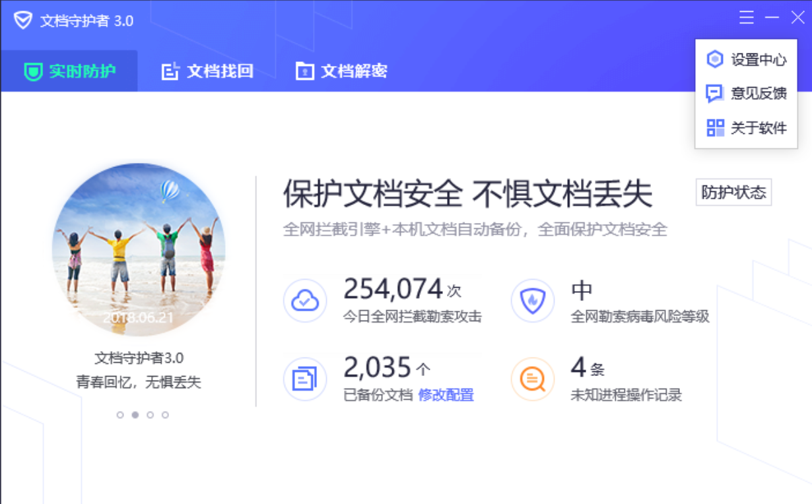
Task: Select the third carousel dot indicator
Action: point(151,415)
